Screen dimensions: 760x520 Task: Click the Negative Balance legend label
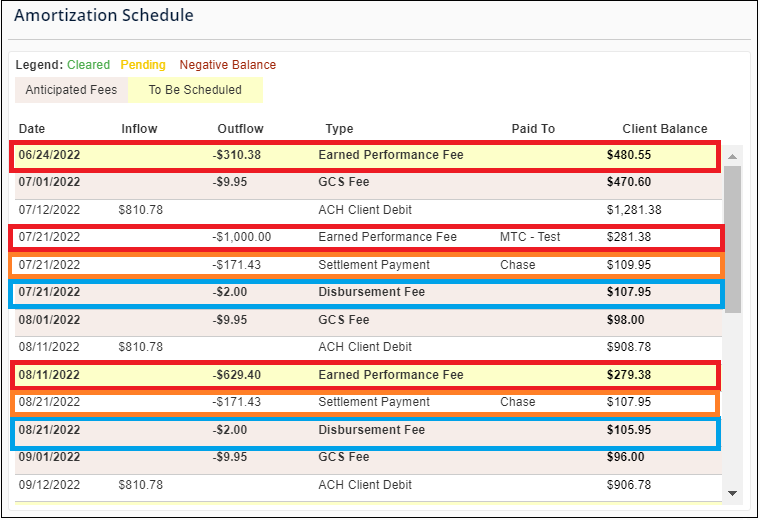(228, 65)
